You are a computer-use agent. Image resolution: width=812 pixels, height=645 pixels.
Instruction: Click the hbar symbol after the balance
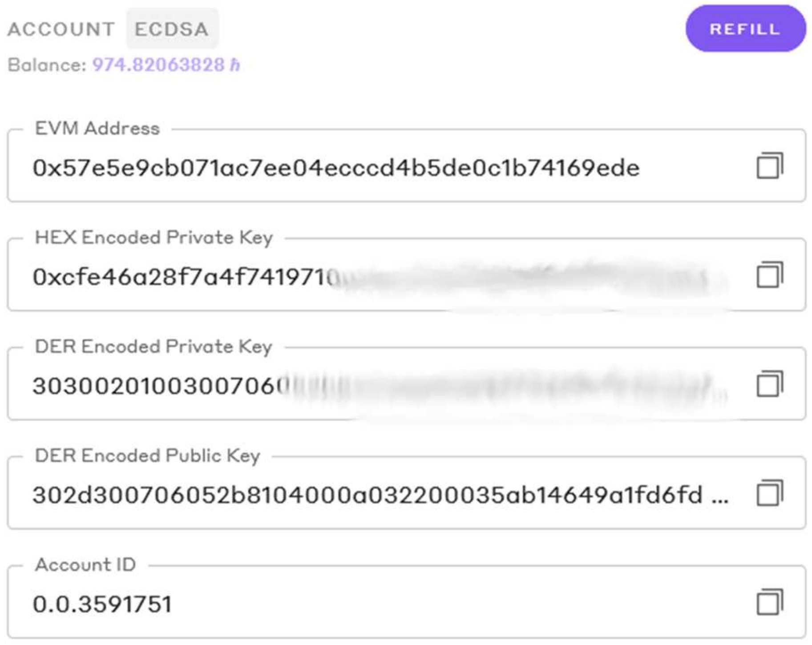coord(235,65)
